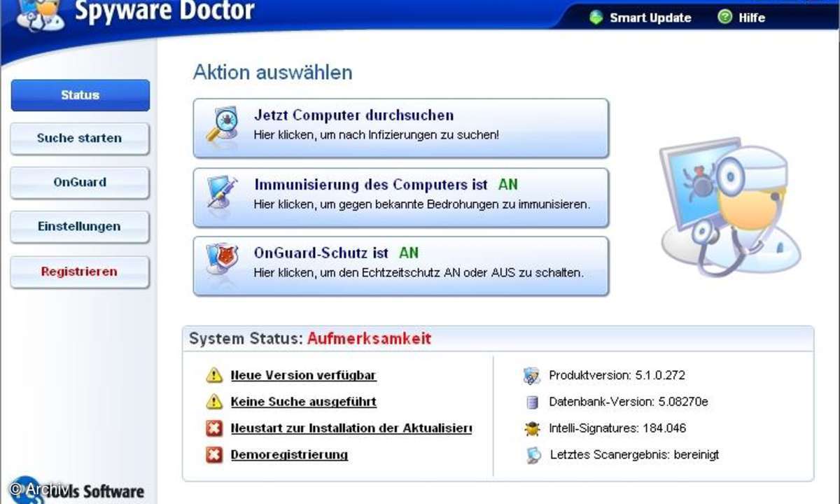This screenshot has height=504, width=840.
Task: Click Letztes Scanergebnis: bereinigt text
Action: click(635, 454)
